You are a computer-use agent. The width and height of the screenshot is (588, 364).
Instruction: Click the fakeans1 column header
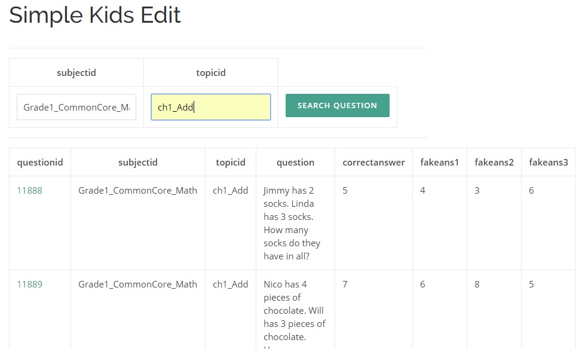(439, 163)
